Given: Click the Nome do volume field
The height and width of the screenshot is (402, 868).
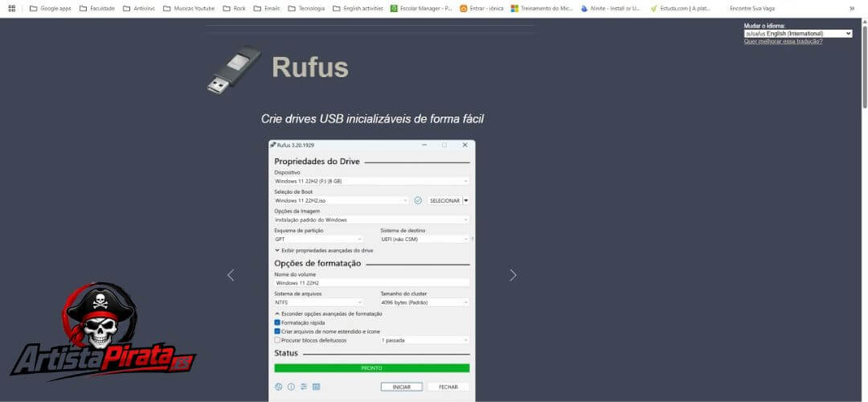Looking at the screenshot, I should (x=371, y=283).
